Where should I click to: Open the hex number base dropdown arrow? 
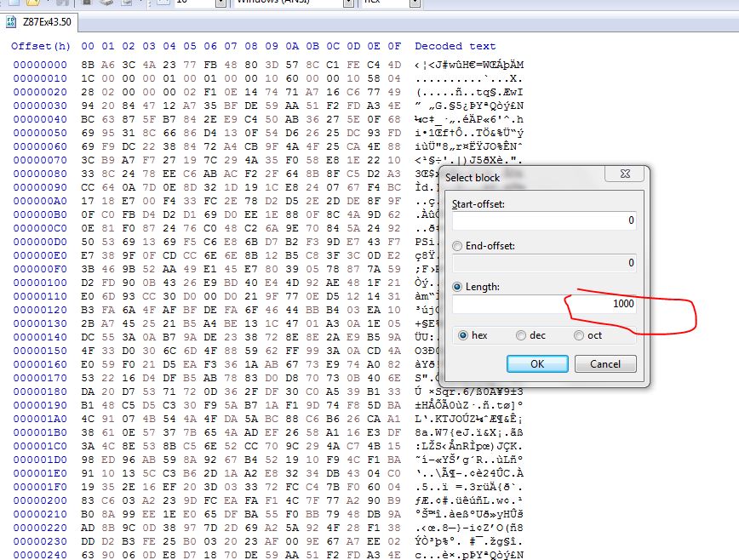415,3
